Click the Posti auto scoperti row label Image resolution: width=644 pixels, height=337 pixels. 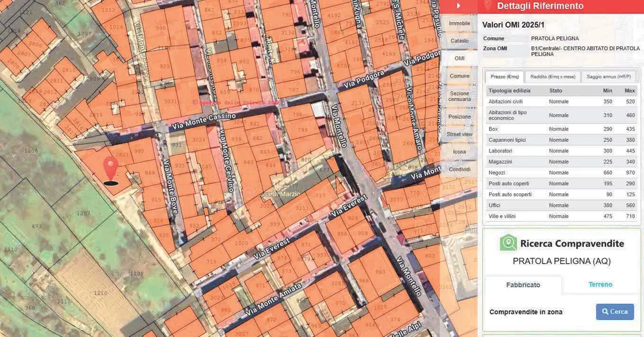click(510, 194)
